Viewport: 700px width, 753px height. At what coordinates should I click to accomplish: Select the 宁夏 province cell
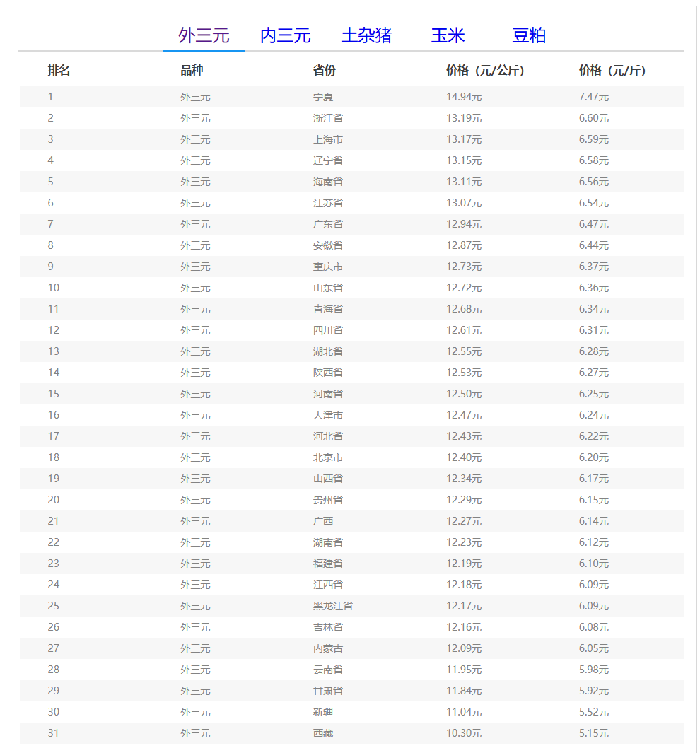click(323, 97)
